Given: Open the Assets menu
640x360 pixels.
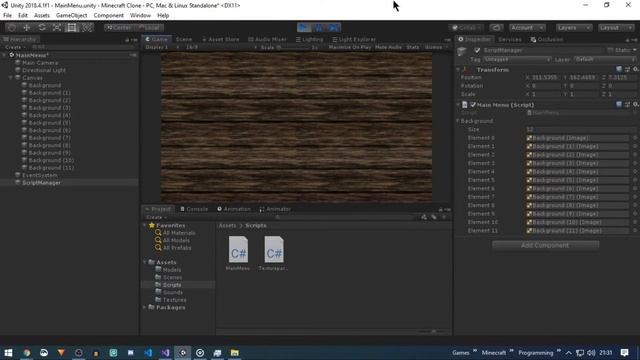Looking at the screenshot, I should coord(42,16).
